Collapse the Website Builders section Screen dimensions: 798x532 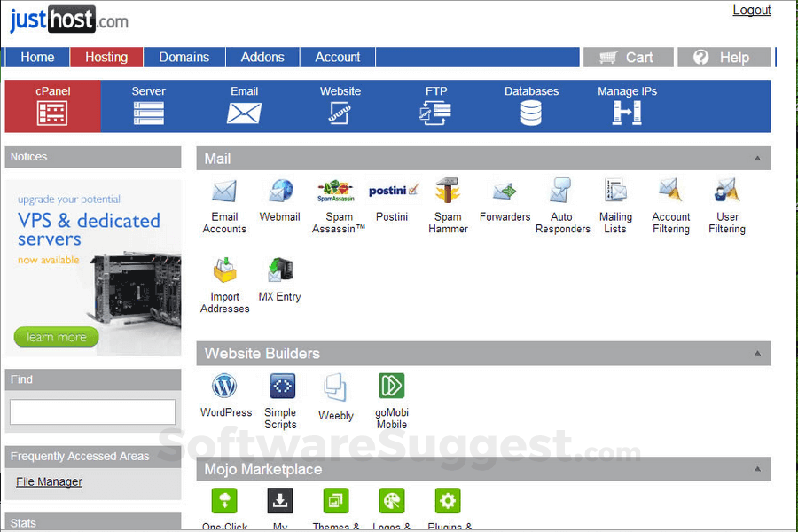point(758,353)
